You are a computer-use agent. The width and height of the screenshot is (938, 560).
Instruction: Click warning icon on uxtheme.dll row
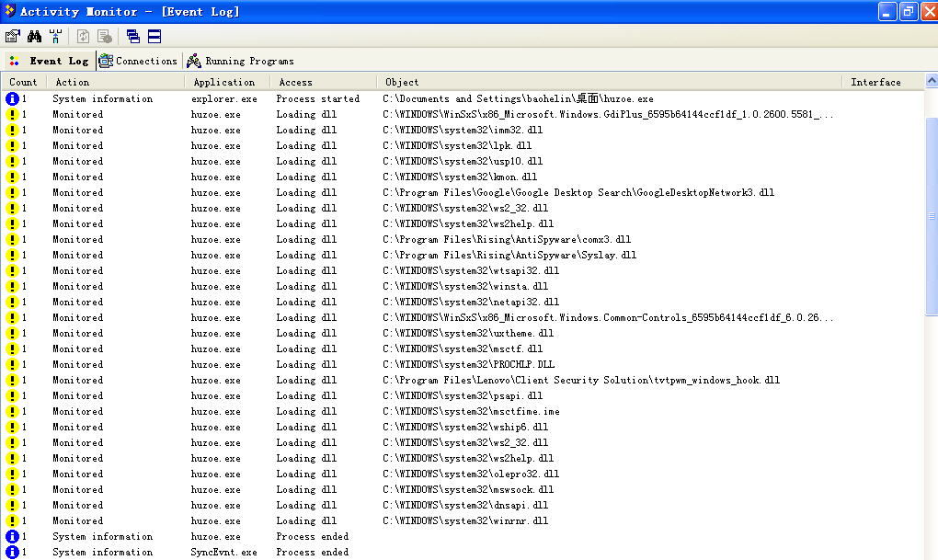[12, 333]
